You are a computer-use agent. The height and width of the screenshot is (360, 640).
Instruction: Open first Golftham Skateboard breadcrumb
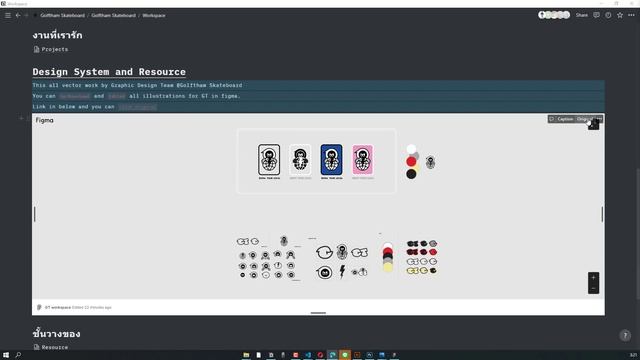pyautogui.click(x=62, y=16)
